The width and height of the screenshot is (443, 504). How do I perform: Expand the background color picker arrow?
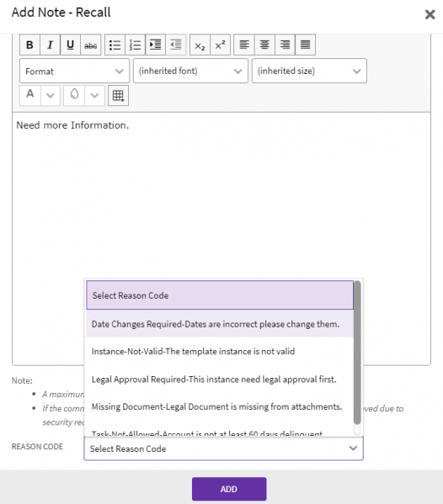coord(94,95)
